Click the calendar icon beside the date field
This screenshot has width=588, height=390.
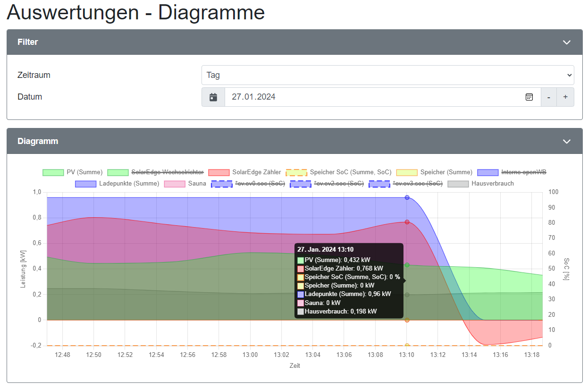point(213,97)
